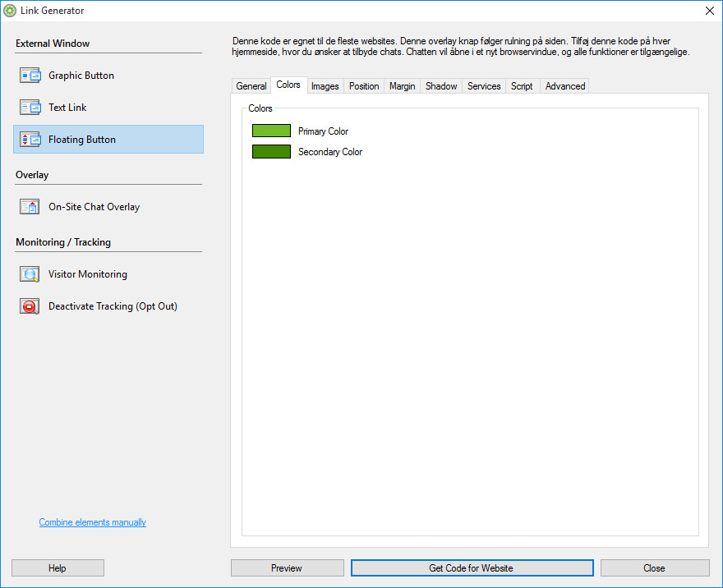
Task: Switch to the Position tab
Action: 364,86
